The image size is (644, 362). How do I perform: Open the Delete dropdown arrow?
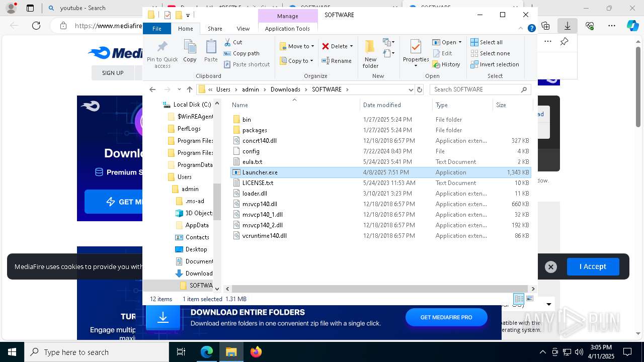[351, 46]
